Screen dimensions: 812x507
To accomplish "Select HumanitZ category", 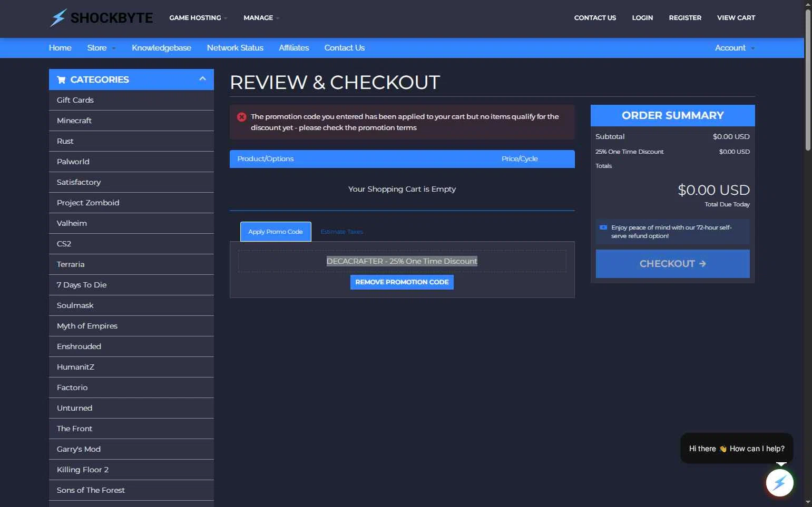I will coord(131,367).
